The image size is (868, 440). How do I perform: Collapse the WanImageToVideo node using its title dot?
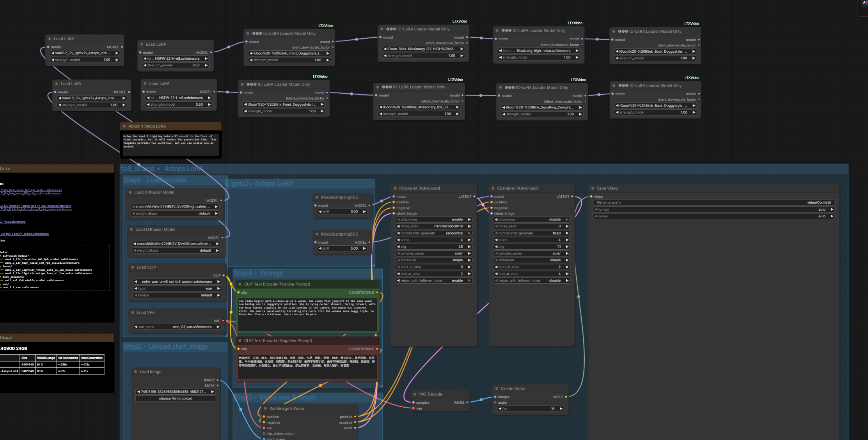pos(265,409)
